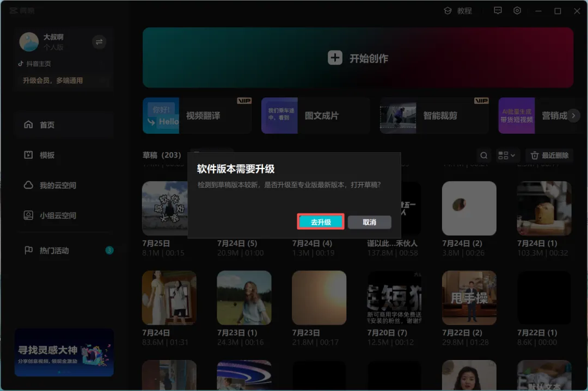Click 升级会员，多端通用 banner
Viewport: 588px width, 391px height.
[x=64, y=80]
